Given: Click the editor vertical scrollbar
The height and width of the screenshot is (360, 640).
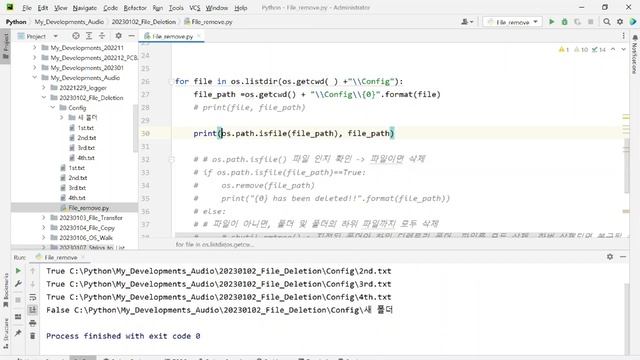Looking at the screenshot, I should [627, 165].
